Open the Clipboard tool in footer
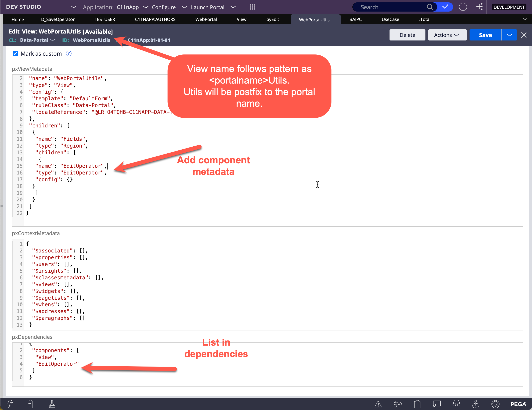Viewport: 532px width, 410px height. pos(30,404)
